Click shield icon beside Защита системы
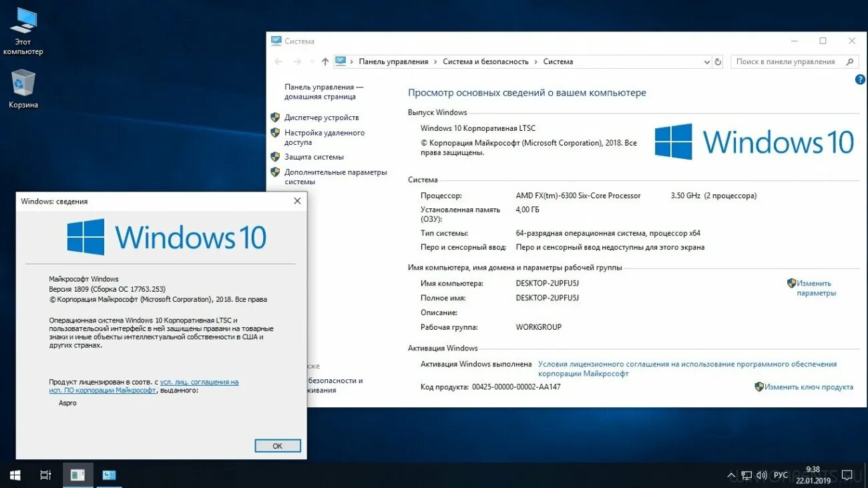This screenshot has width=868, height=488. [275, 157]
